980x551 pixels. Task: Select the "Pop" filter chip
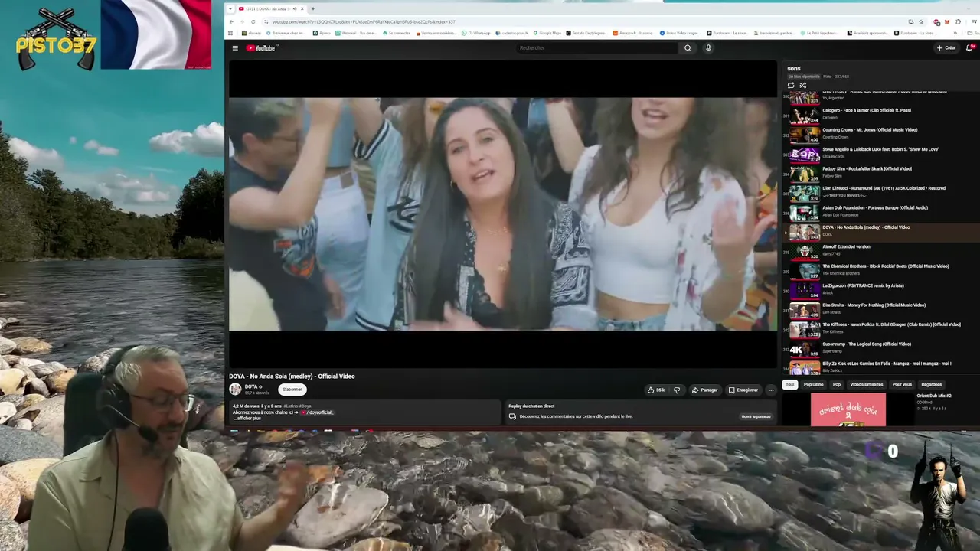(837, 384)
